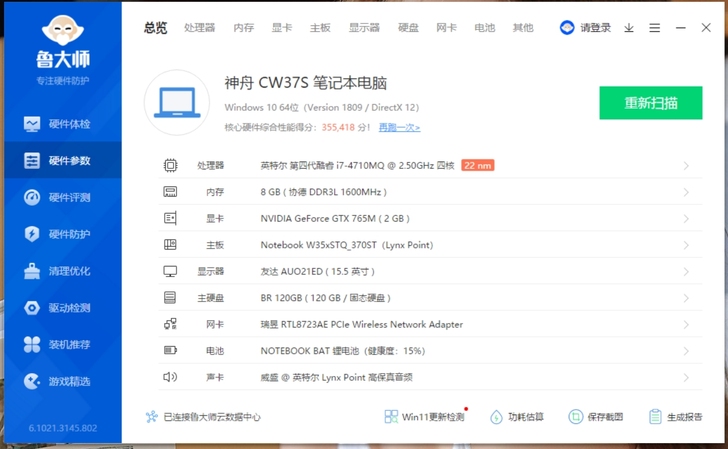Image resolution: width=728 pixels, height=449 pixels.
Task: Switch to the top 内存 tab
Action: tap(244, 28)
